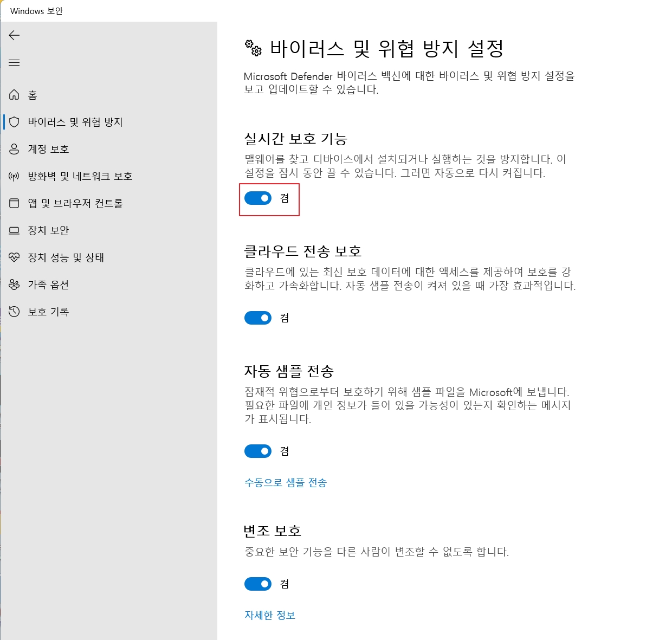Image resolution: width=672 pixels, height=640 pixels.
Task: Click the laptop icon for device security
Action: point(15,230)
